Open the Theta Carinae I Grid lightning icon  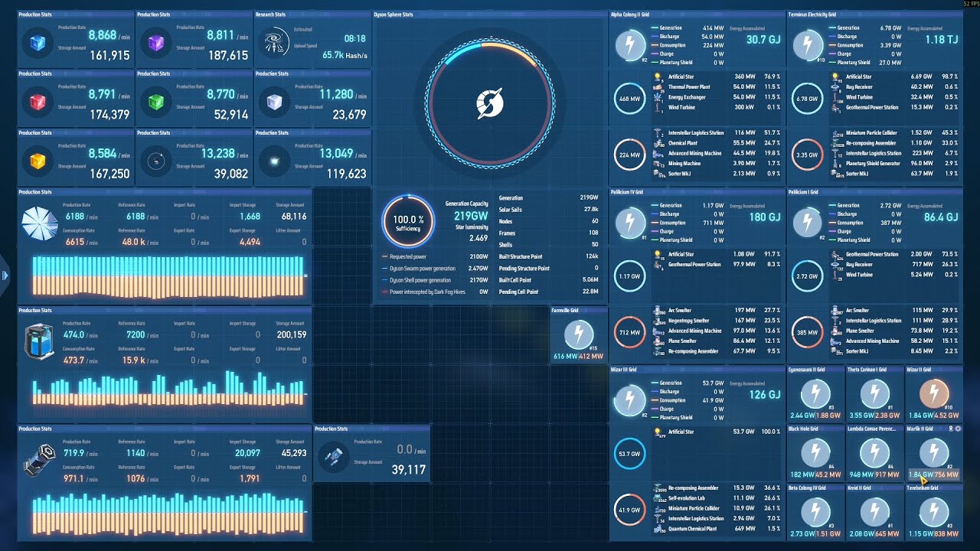(875, 395)
